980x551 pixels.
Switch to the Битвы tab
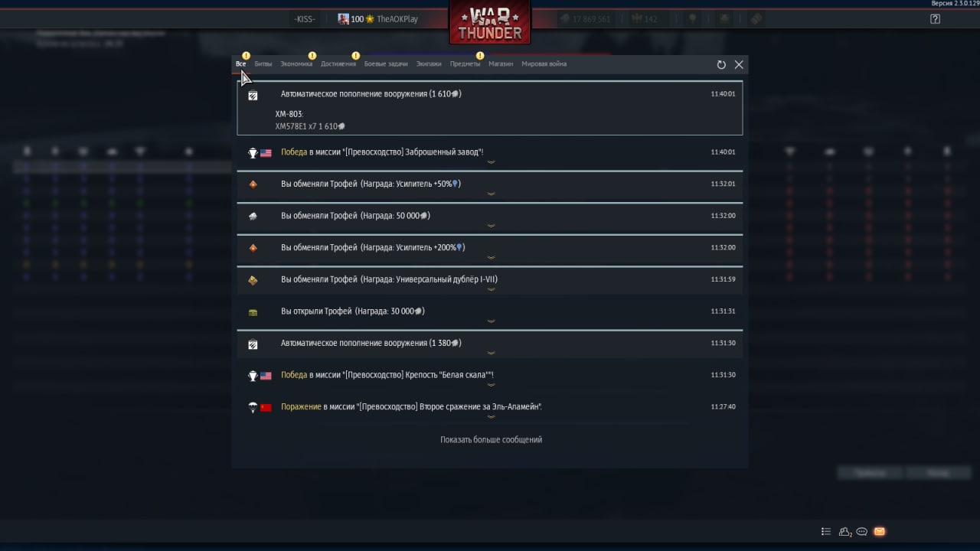pos(263,64)
